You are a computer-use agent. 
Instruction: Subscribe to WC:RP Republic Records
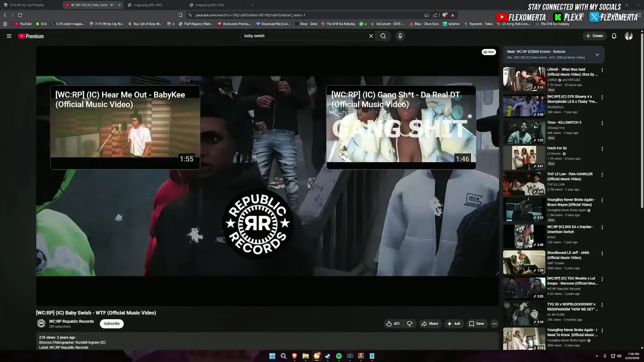[112, 324]
